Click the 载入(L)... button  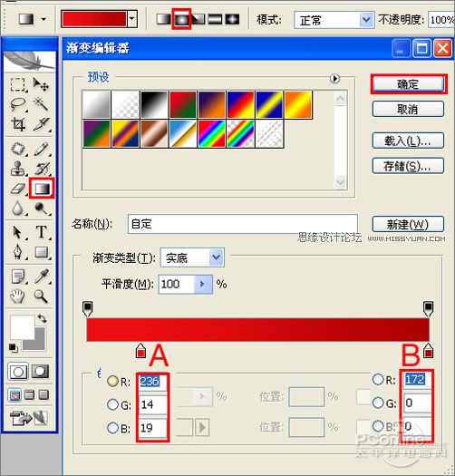point(408,141)
